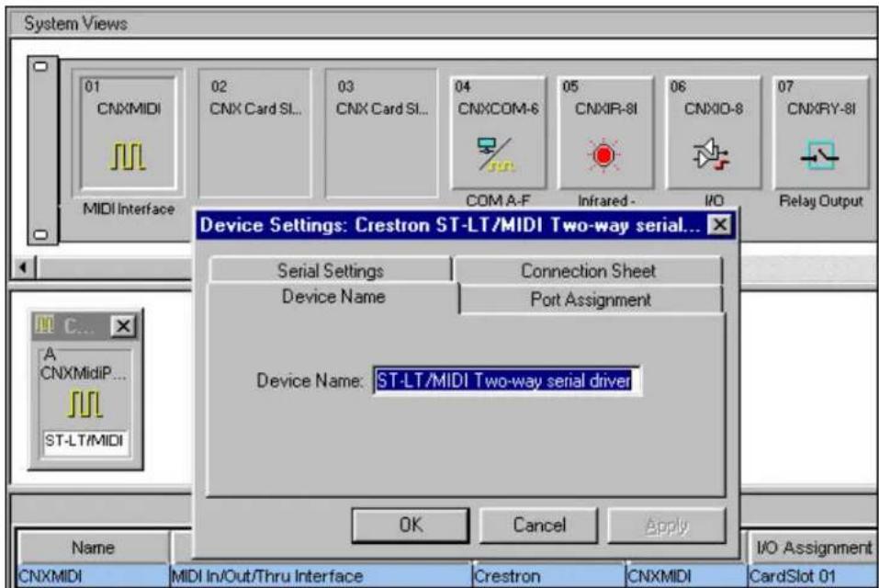879x588 pixels.
Task: Click the Device Name input field
Action: tap(507, 381)
